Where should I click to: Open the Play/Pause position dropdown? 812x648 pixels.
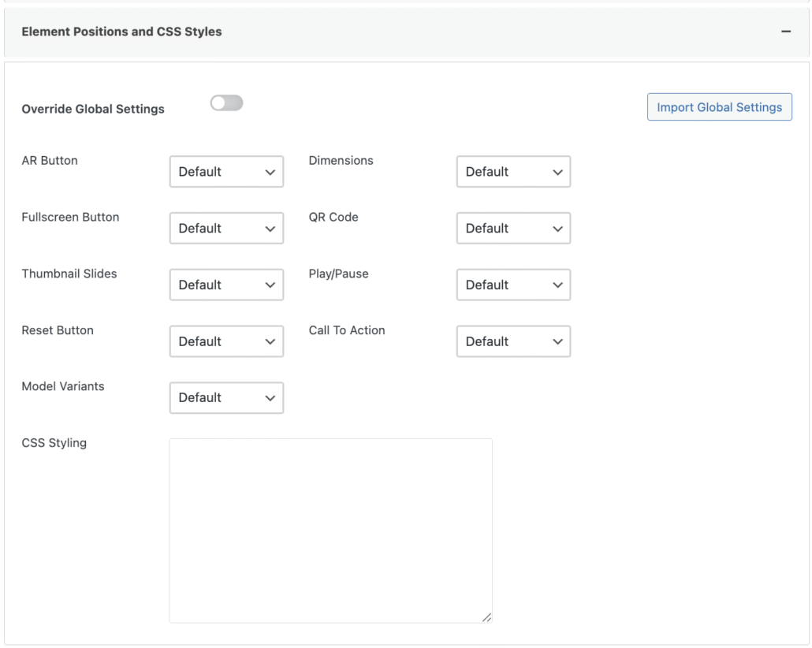click(513, 285)
